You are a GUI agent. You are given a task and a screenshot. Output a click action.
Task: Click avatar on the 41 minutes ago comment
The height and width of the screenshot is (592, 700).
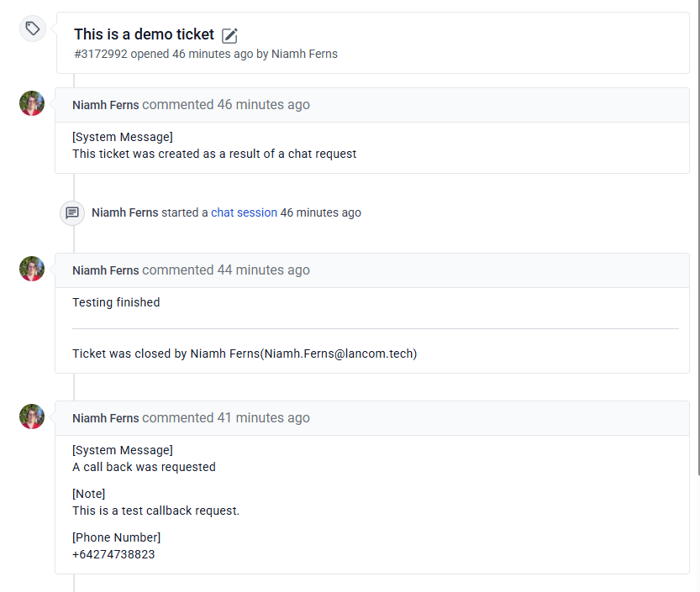(32, 416)
